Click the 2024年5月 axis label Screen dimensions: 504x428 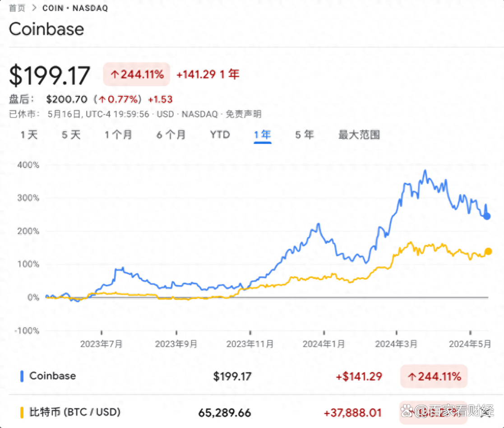pos(470,344)
